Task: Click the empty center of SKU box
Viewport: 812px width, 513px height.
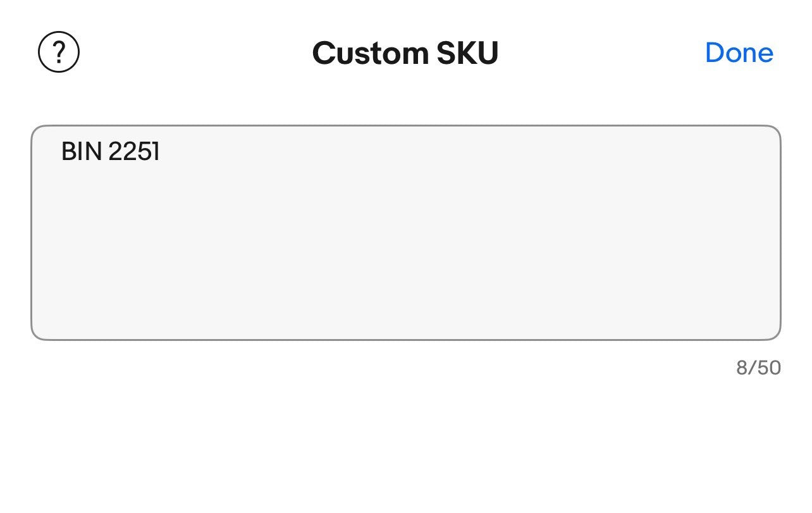Action: pyautogui.click(x=405, y=232)
